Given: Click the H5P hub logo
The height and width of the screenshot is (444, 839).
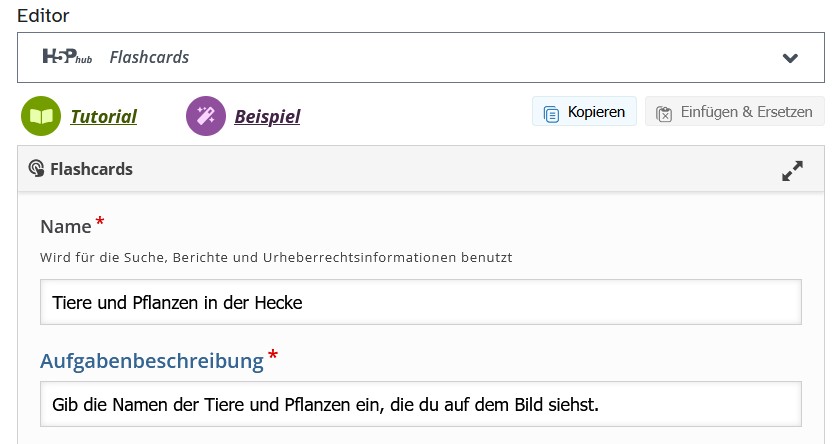Looking at the screenshot, I should pos(67,57).
